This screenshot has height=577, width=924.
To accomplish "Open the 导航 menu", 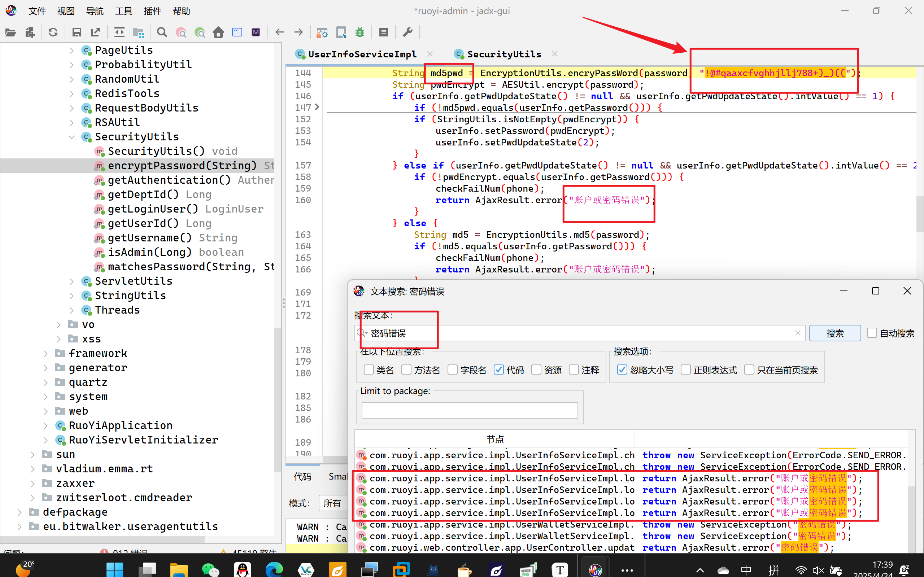I will (95, 11).
